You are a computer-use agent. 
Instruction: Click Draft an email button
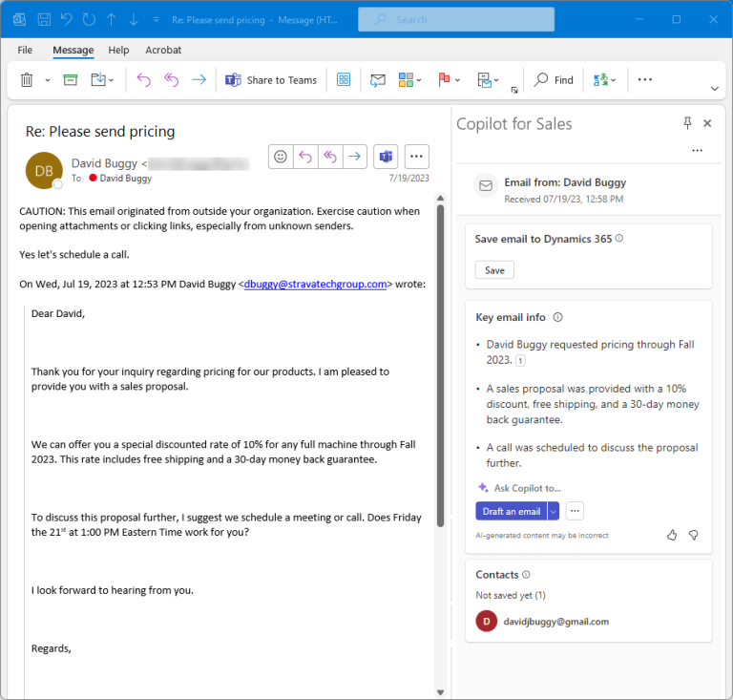click(x=512, y=511)
